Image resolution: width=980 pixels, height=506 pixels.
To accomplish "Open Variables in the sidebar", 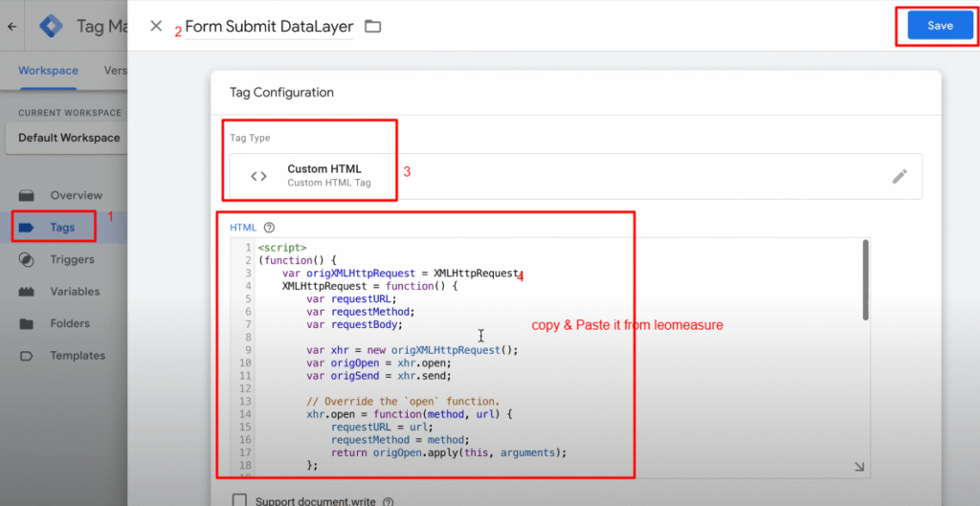I will click(x=73, y=292).
